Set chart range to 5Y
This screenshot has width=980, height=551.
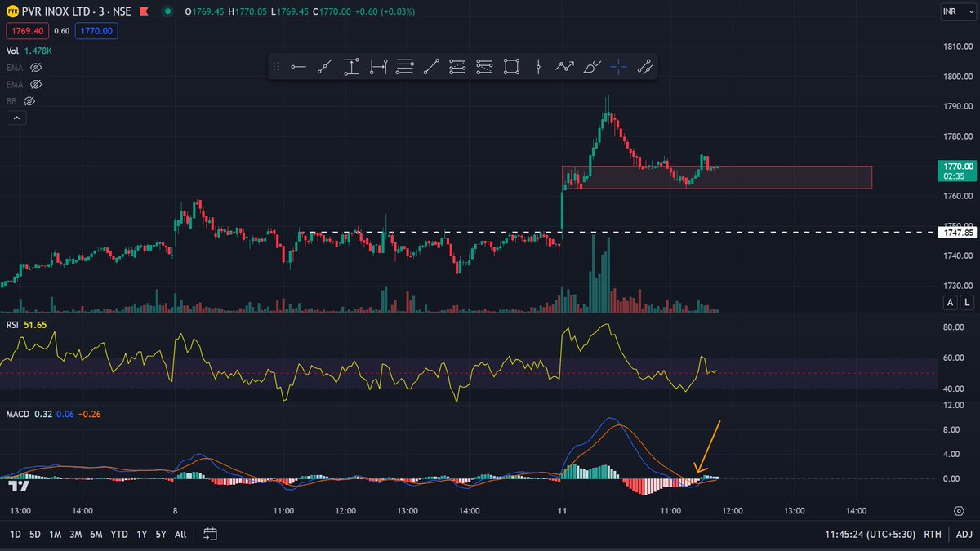(x=160, y=535)
